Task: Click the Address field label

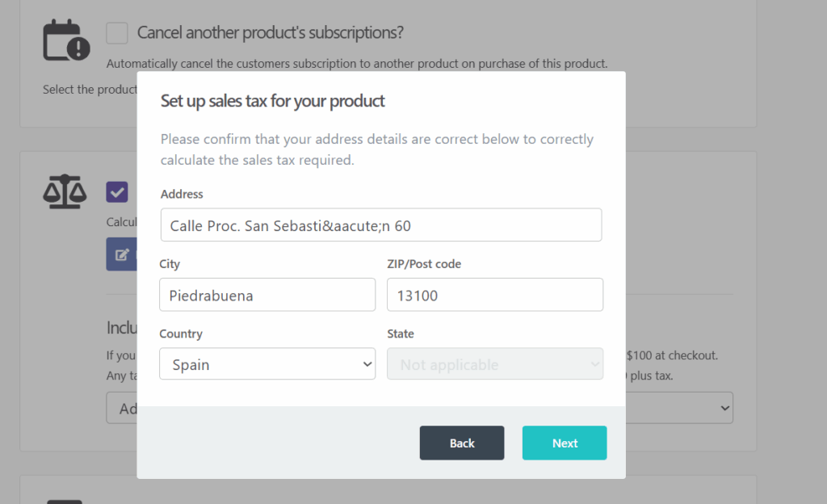Action: [182, 194]
